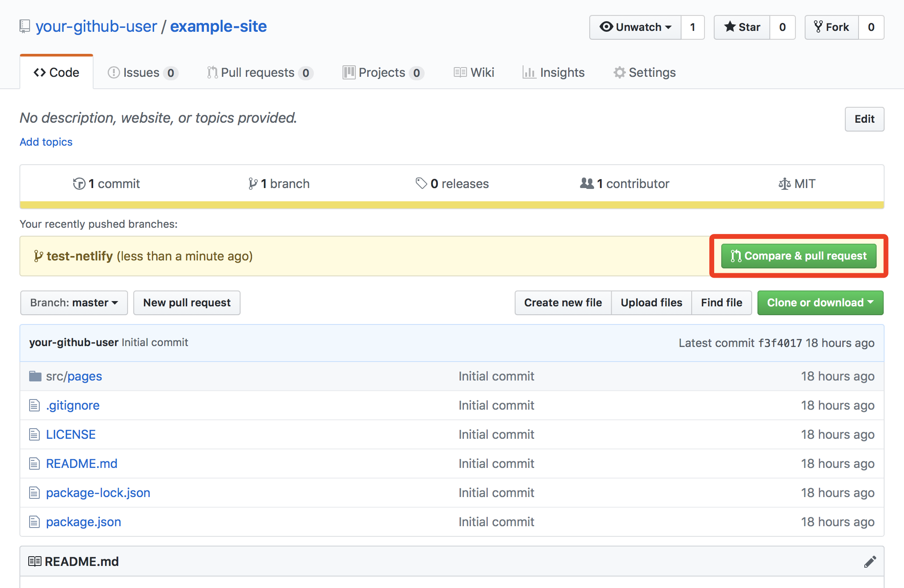Click the pencil icon to edit README.md
The width and height of the screenshot is (904, 588).
tap(870, 561)
